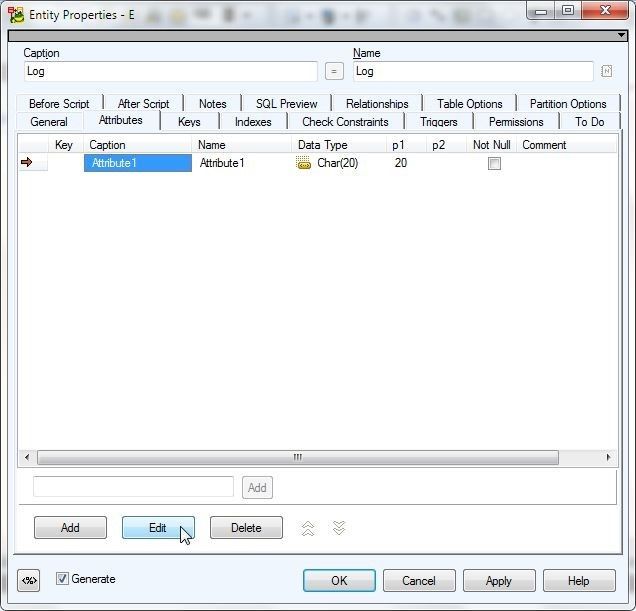636x611 pixels.
Task: Open the SQL Preview tab
Action: [286, 104]
